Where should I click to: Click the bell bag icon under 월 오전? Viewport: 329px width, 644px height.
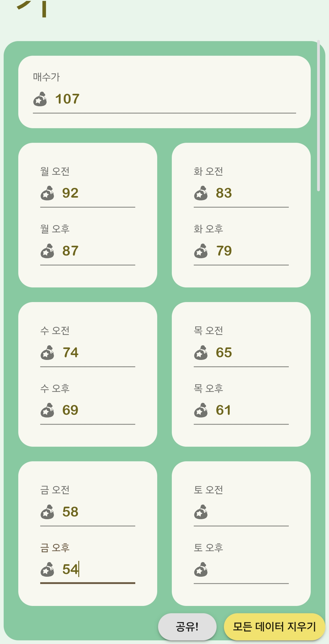47,193
